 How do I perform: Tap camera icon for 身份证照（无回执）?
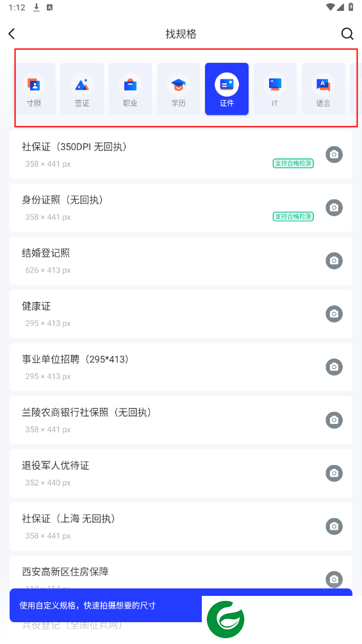(334, 207)
